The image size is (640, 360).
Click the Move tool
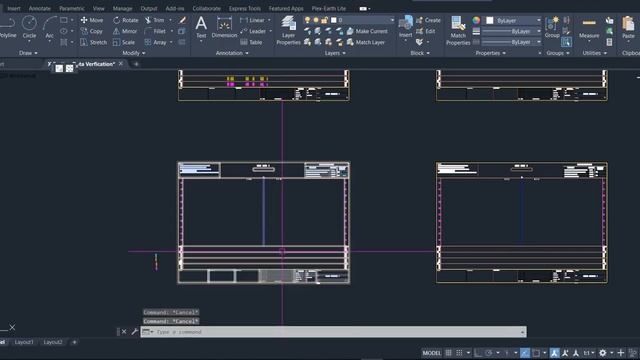pyautogui.click(x=92, y=20)
